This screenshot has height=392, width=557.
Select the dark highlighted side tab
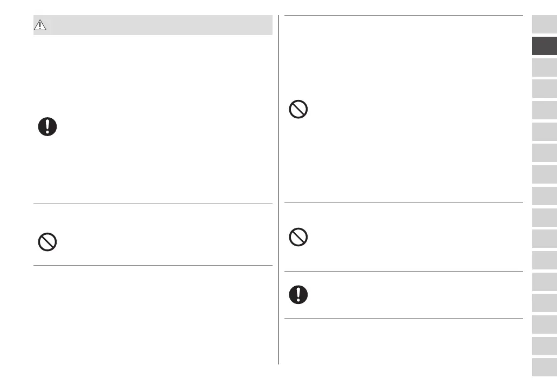(x=544, y=46)
